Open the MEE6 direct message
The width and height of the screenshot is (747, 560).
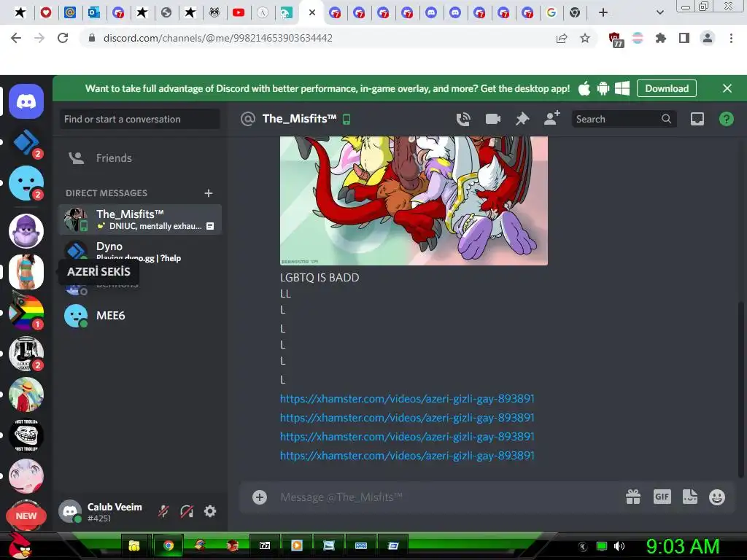click(x=140, y=315)
